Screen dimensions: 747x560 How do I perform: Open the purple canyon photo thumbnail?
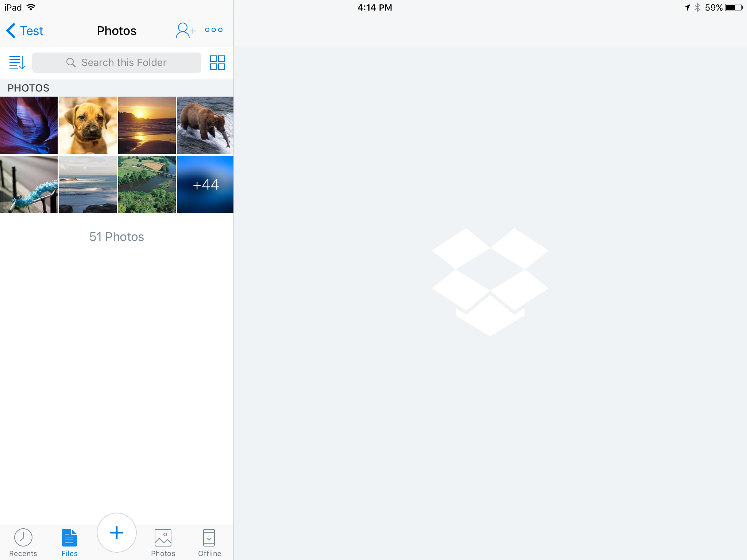click(29, 125)
